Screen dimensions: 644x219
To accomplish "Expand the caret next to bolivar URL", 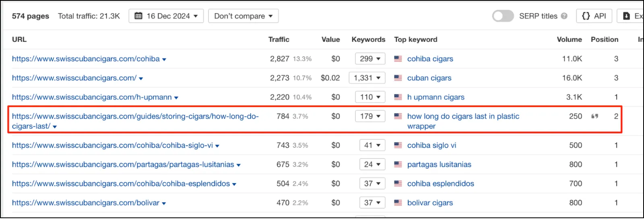I will 164,204.
